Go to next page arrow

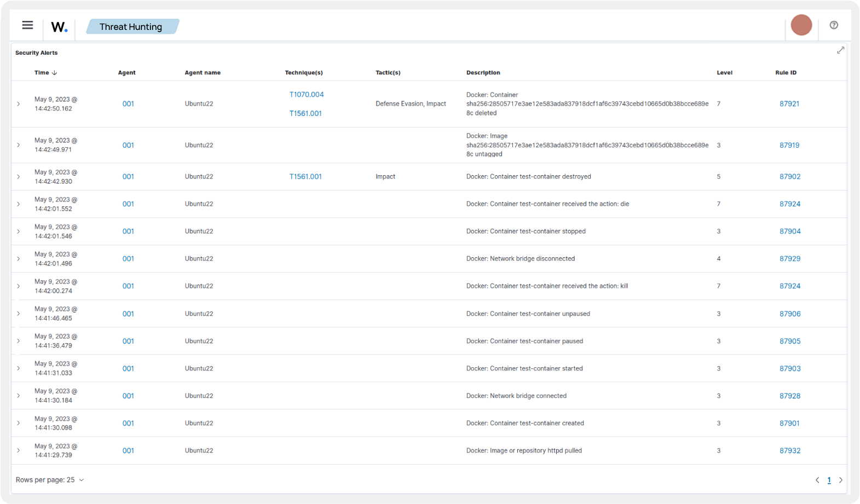[841, 480]
